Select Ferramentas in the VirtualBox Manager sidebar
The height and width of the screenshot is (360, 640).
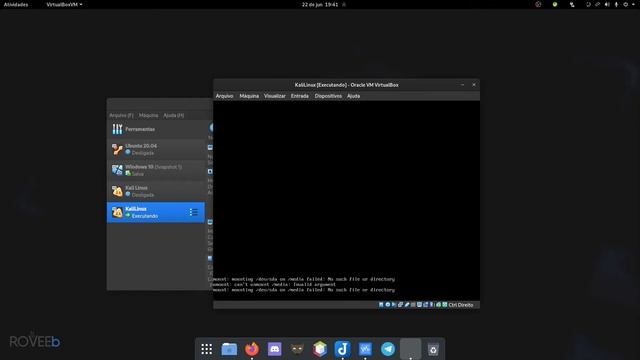[x=156, y=129]
